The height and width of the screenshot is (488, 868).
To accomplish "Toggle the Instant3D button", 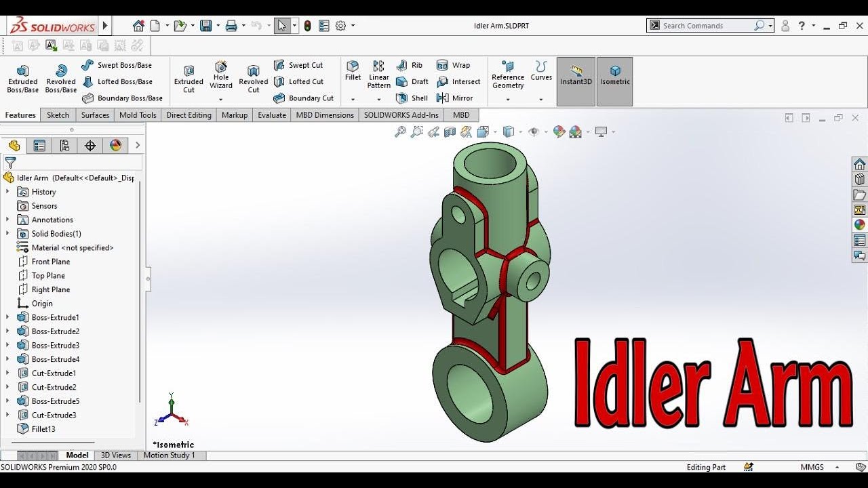I will [576, 81].
